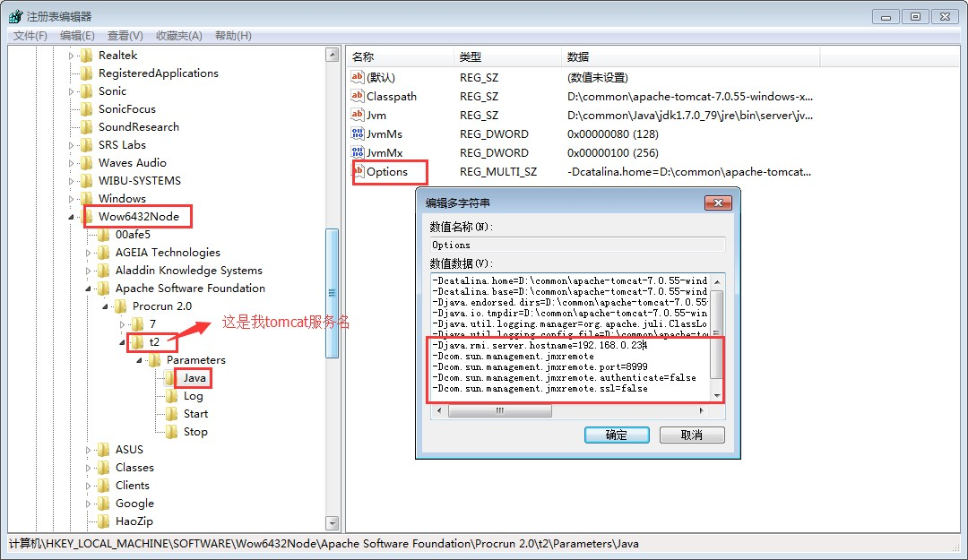Select the JvmMs value name
Image resolution: width=968 pixels, height=560 pixels.
tap(384, 134)
